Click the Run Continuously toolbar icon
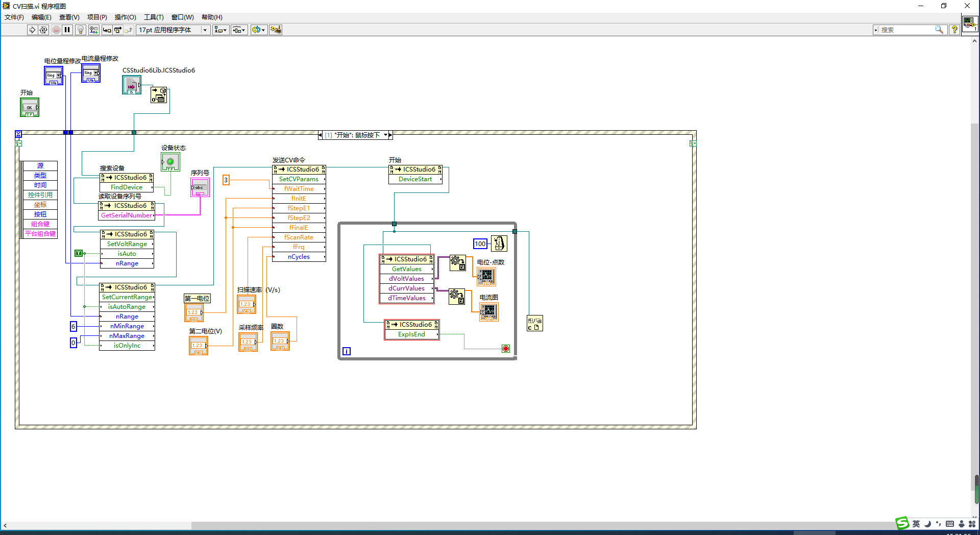The image size is (980, 535). click(43, 30)
